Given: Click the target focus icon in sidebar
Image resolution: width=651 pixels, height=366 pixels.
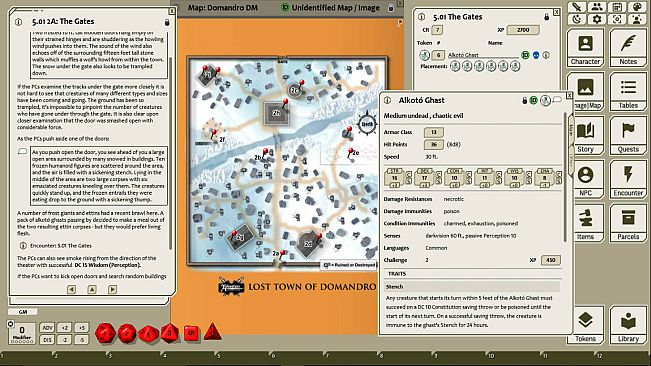Looking at the screenshot, I should (617, 19).
